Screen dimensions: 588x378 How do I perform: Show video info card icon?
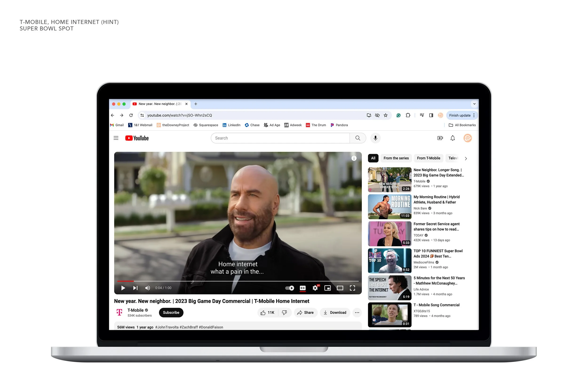click(354, 158)
